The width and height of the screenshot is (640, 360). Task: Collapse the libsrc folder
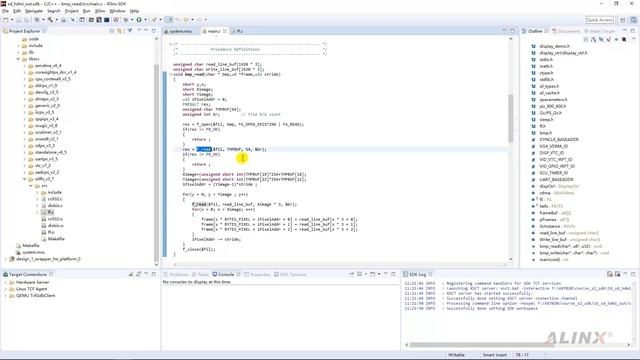18,59
